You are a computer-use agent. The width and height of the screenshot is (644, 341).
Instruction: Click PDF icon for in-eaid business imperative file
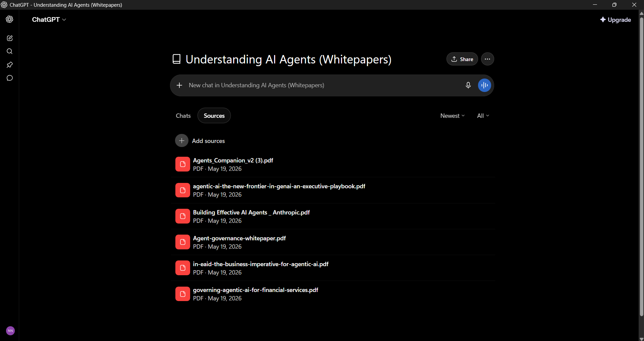(183, 268)
